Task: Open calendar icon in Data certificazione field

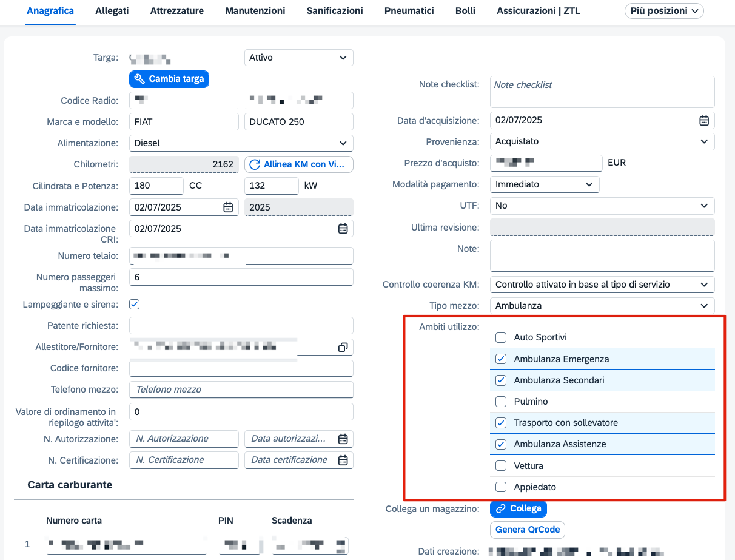Action: tap(343, 460)
